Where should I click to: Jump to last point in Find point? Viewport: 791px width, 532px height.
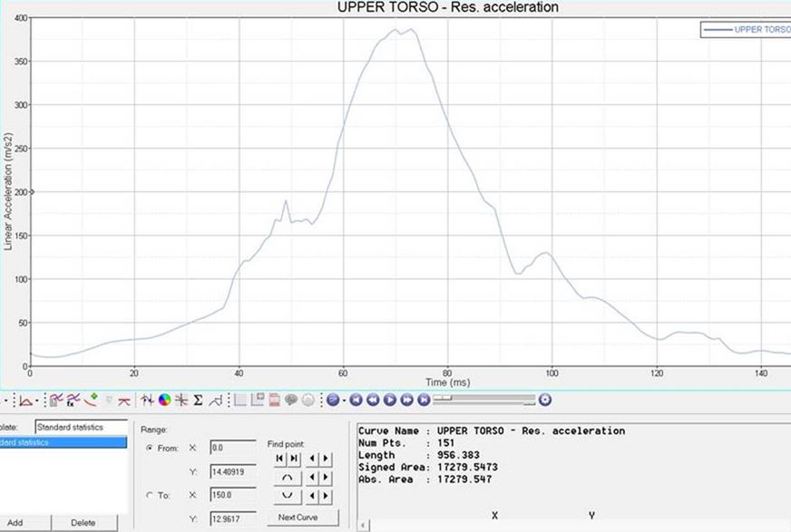tap(295, 459)
